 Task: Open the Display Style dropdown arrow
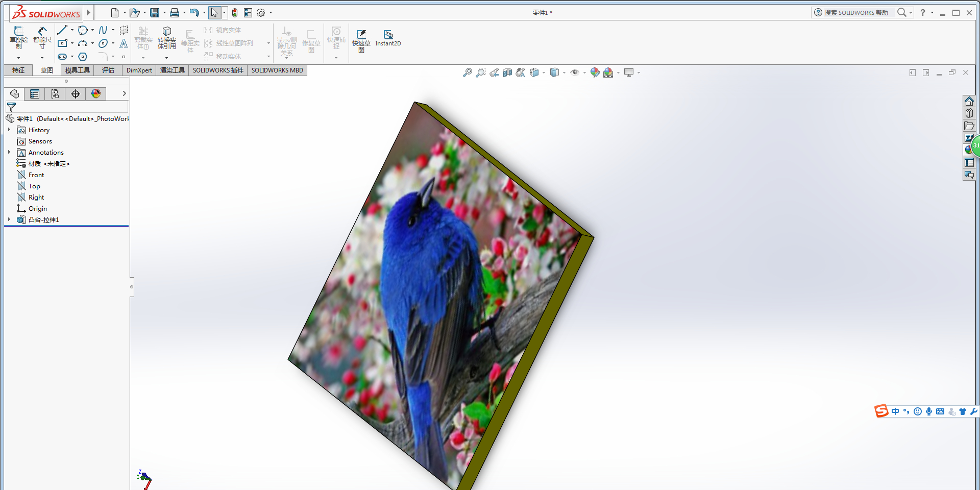click(564, 73)
